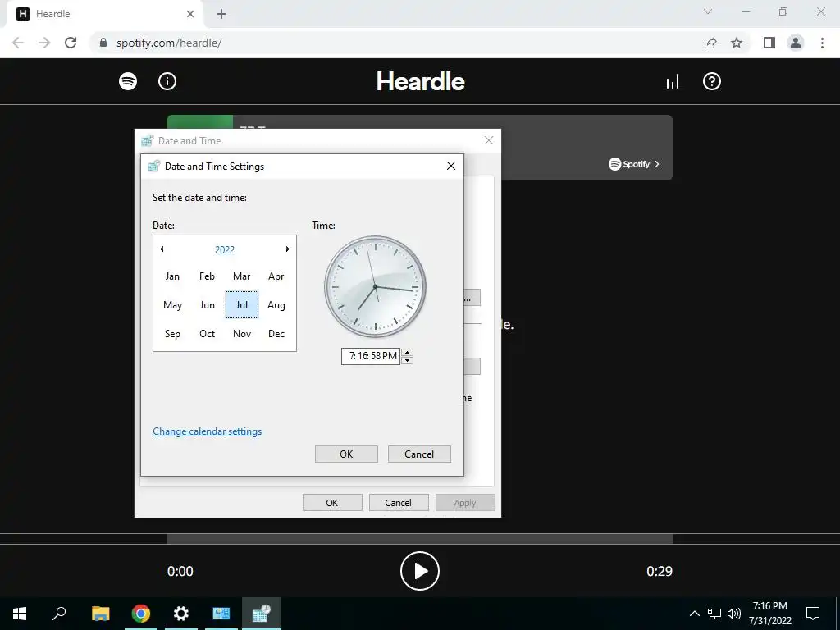840x630 pixels.
Task: Open a new Chrome tab
Action: click(221, 14)
